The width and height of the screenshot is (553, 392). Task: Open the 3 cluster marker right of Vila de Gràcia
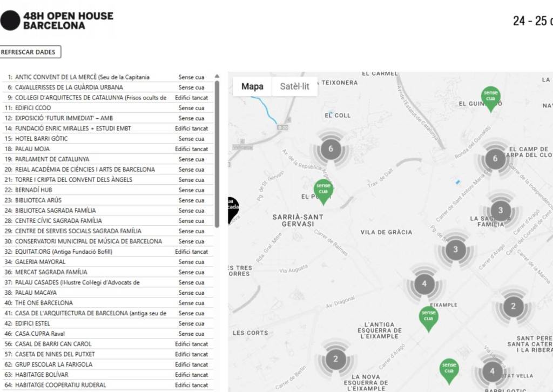[455, 249]
